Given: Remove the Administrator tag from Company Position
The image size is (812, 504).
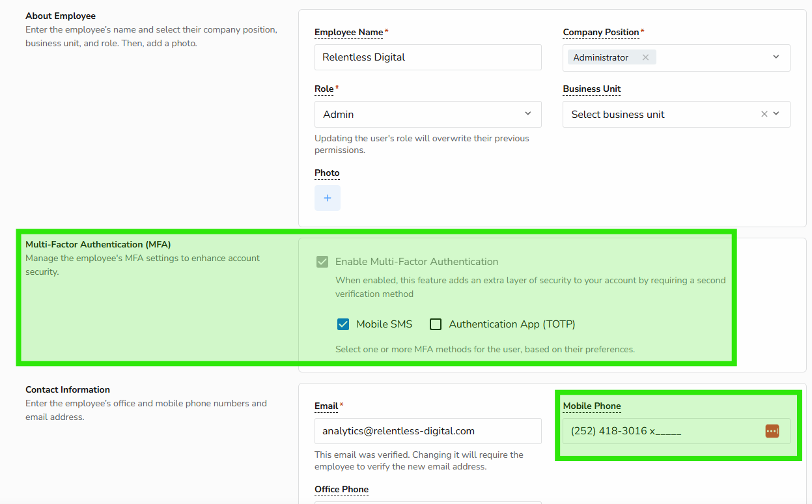Looking at the screenshot, I should pos(645,57).
